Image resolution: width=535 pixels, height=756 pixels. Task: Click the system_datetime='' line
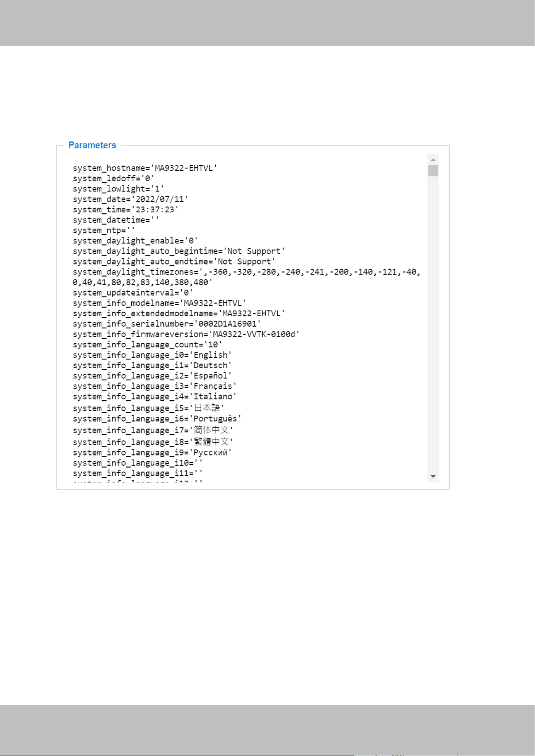pos(116,220)
